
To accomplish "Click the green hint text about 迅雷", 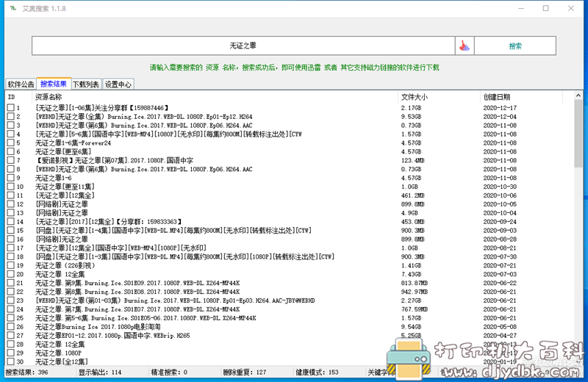I will click(295, 68).
